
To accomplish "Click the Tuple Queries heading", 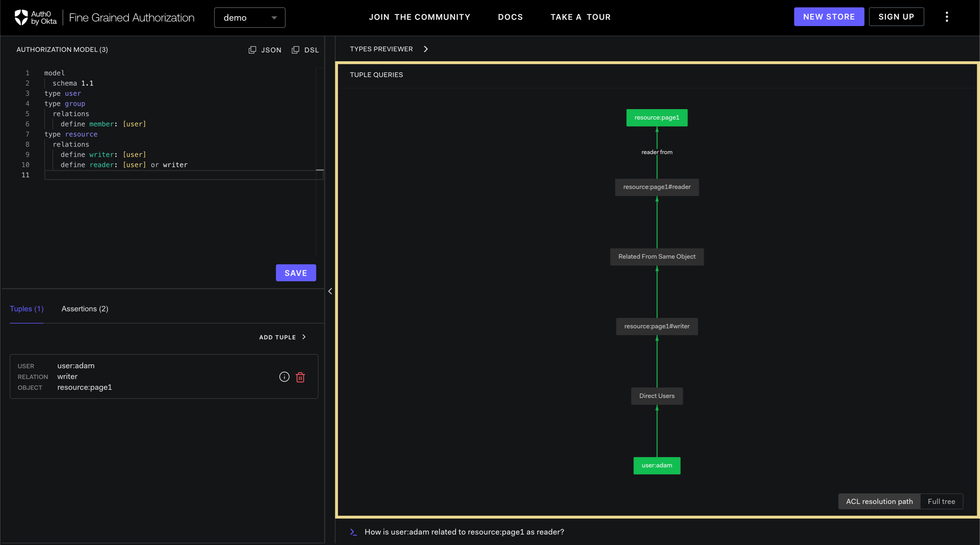I will [x=376, y=75].
